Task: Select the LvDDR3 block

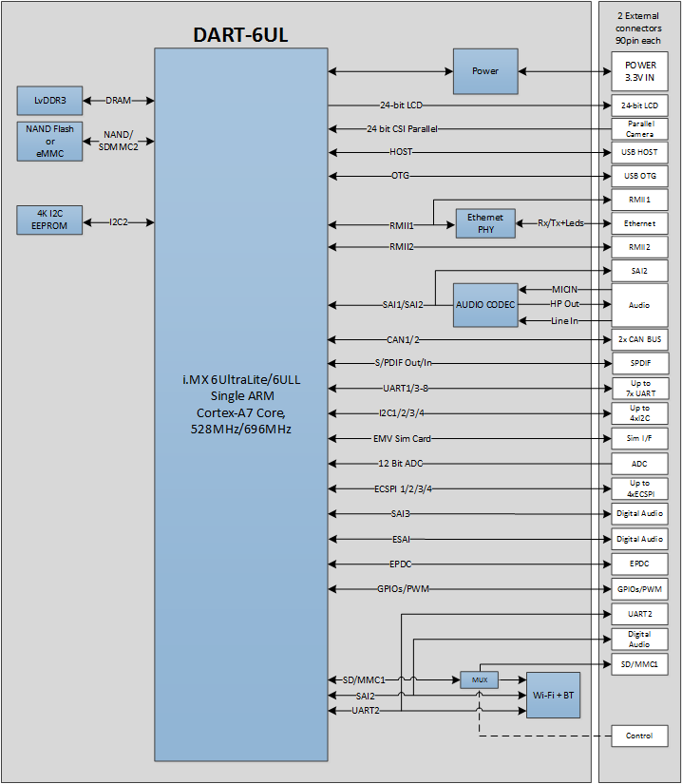Action: coord(49,101)
